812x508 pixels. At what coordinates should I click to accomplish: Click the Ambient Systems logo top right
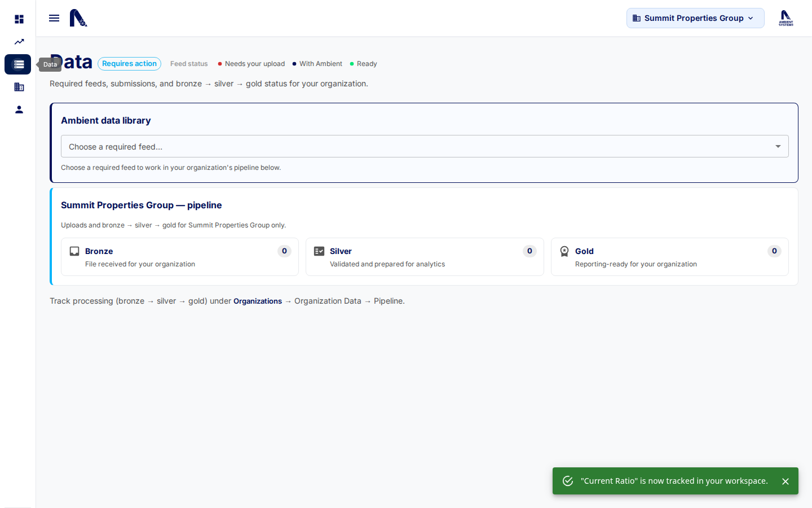[786, 18]
